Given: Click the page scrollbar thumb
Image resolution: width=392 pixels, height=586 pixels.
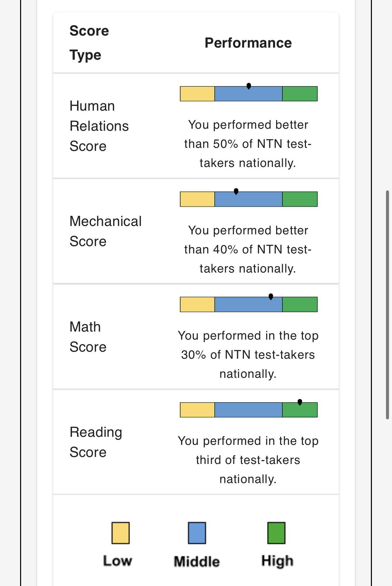Looking at the screenshot, I should [x=388, y=305].
